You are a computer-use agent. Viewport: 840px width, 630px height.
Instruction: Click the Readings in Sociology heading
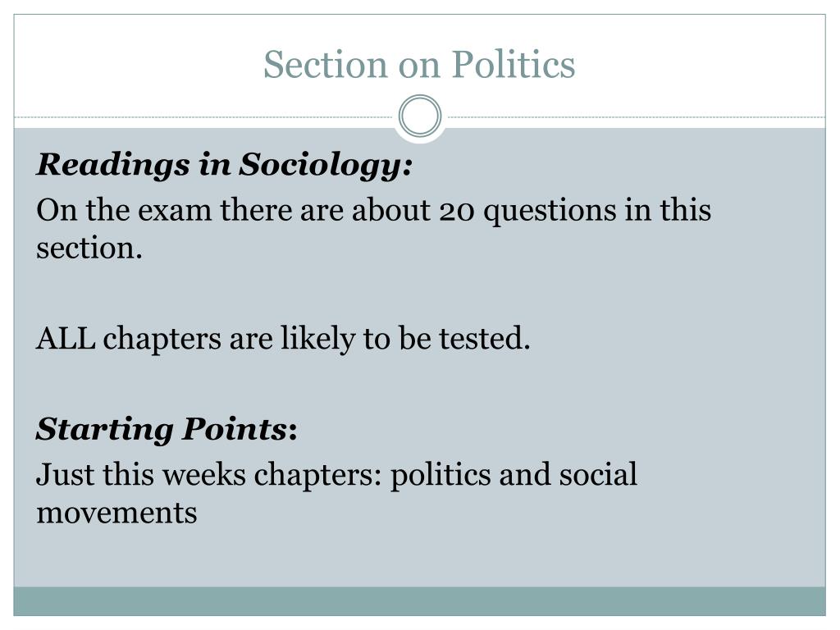pos(225,165)
